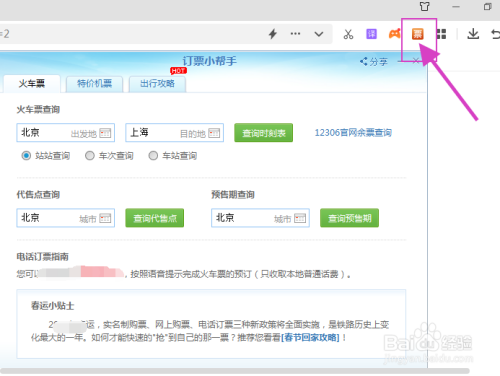500x376 pixels.
Task: Open the downloads arrow icon
Action: click(473, 34)
